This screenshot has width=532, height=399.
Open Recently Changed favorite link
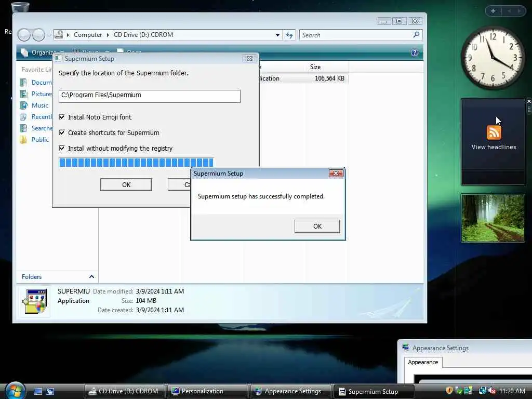(x=42, y=117)
